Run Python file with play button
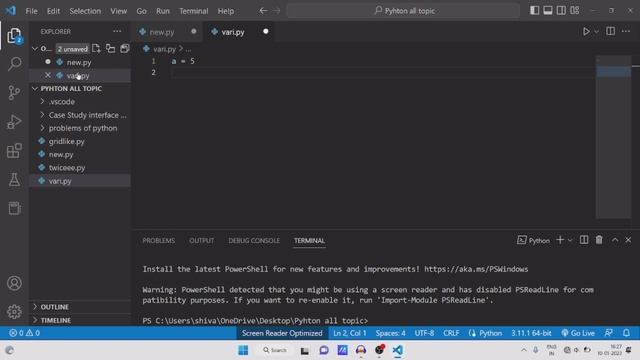 pos(586,31)
